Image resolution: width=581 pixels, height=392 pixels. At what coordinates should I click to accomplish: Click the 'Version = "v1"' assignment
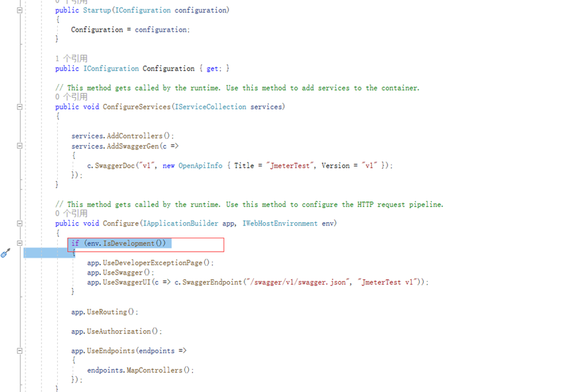click(x=349, y=166)
